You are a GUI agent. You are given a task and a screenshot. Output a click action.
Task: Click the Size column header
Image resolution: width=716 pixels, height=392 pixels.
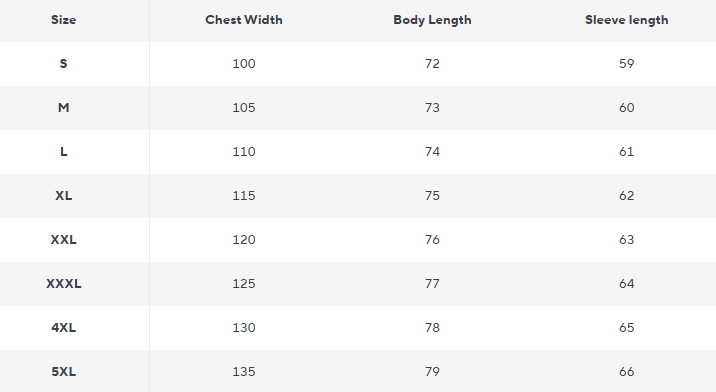[63, 20]
